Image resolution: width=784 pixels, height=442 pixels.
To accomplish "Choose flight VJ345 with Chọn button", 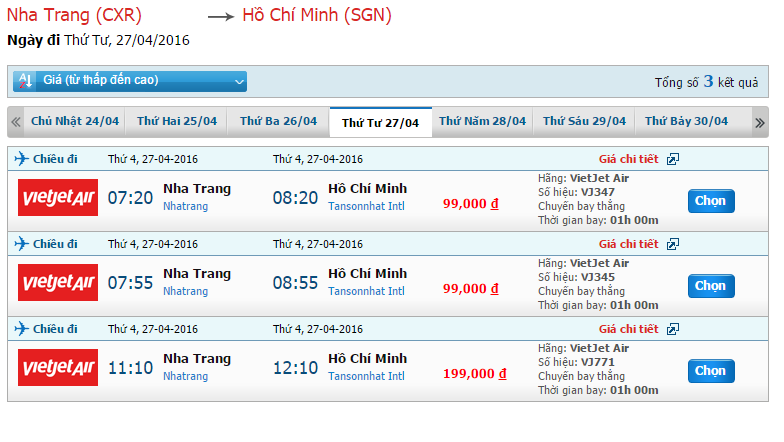I will (711, 286).
